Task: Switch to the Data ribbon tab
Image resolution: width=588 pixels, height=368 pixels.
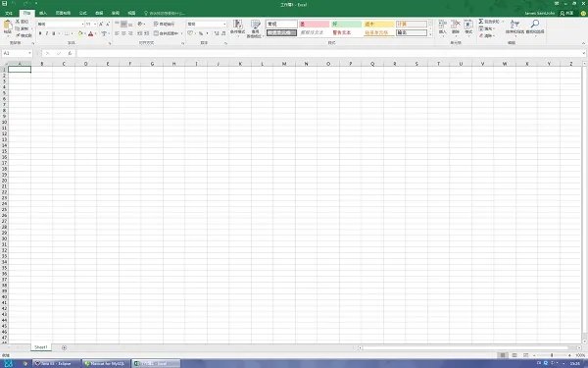Action: (x=99, y=13)
